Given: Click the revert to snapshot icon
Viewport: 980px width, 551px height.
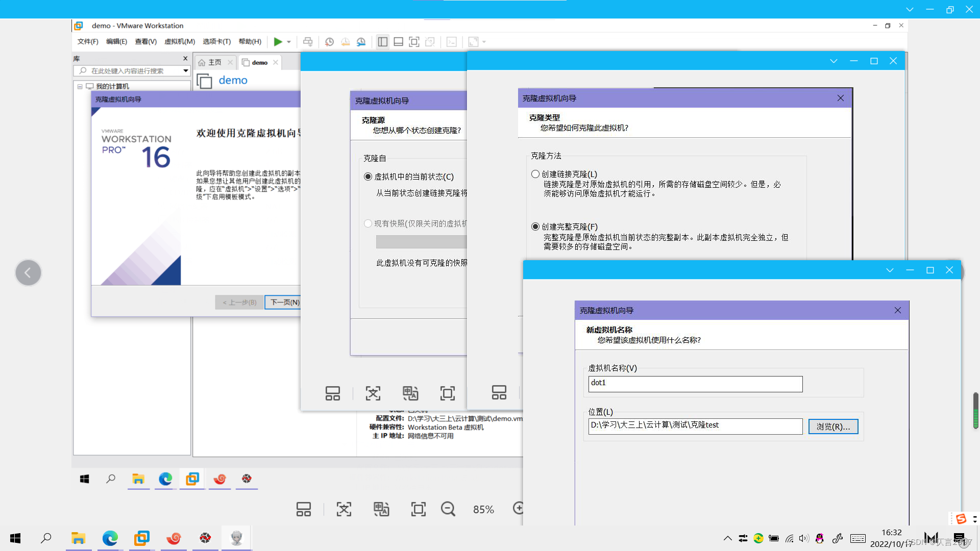Looking at the screenshot, I should pyautogui.click(x=346, y=42).
